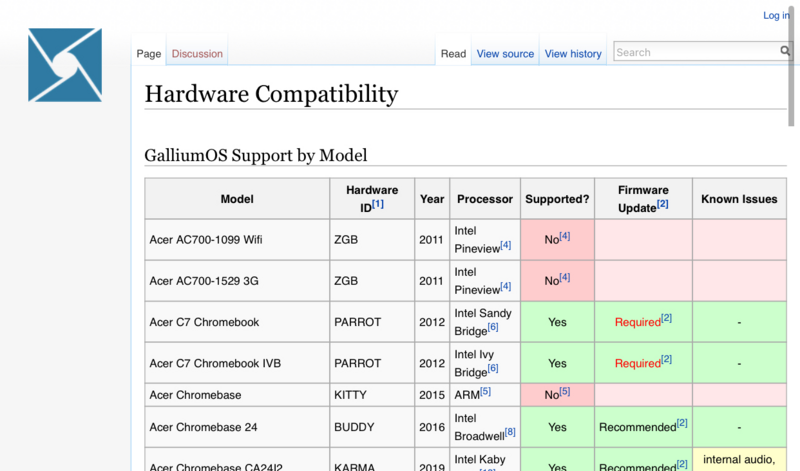Viewport: 800px width, 471px height.
Task: Click the 2015 year cell
Action: 432,395
